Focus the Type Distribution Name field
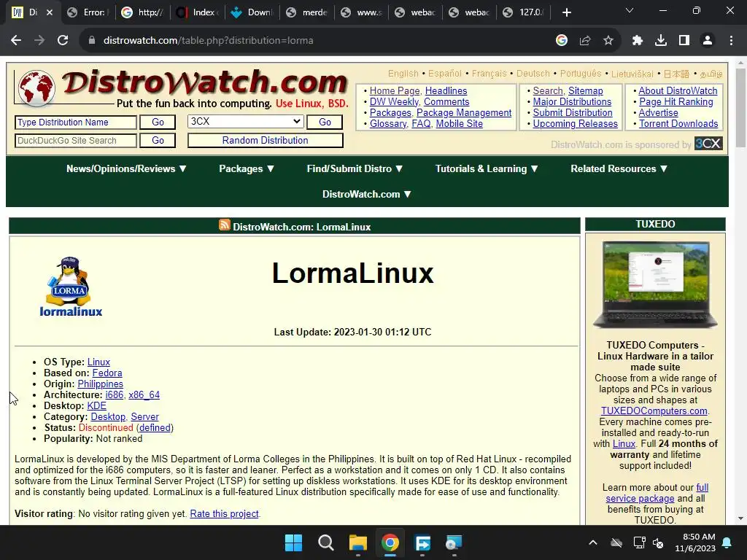 pos(76,122)
